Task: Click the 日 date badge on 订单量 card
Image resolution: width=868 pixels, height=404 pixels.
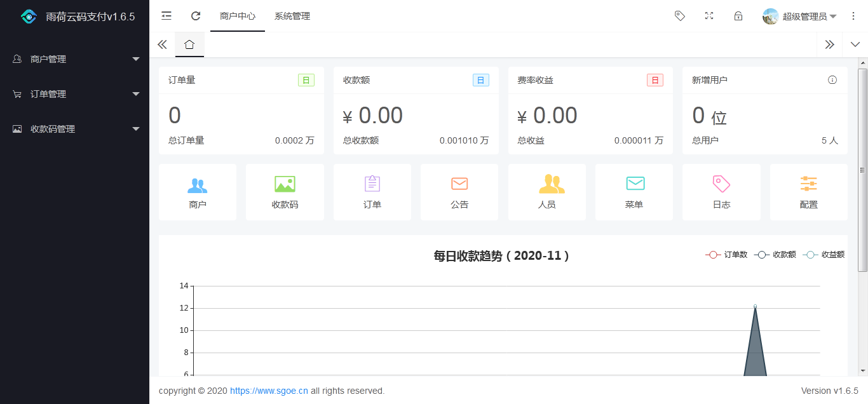Action: (x=306, y=79)
